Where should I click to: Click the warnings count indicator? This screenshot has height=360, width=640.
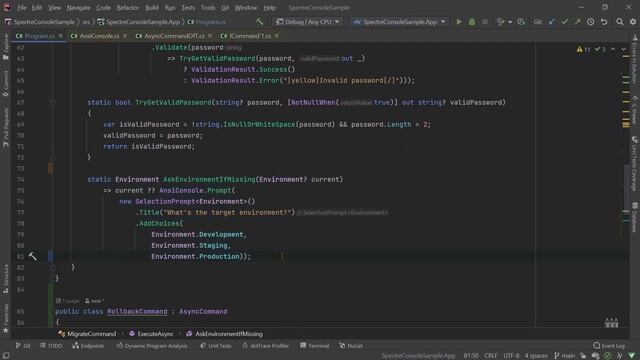[584, 49]
